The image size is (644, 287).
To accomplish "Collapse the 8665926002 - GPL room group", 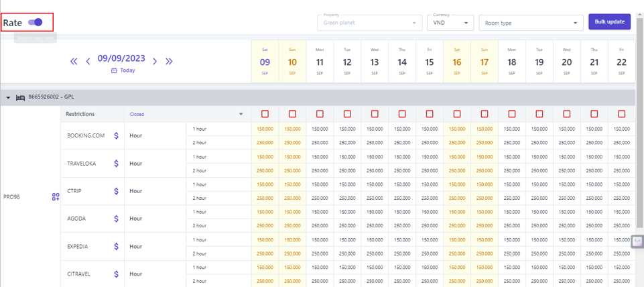I will coord(9,98).
